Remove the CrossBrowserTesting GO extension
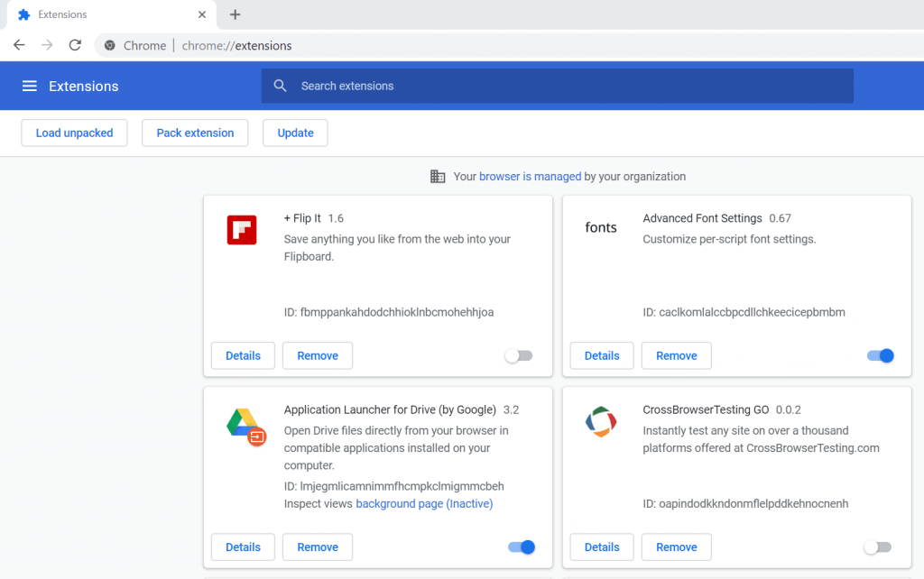Screen dimensions: 924x579 [x=677, y=547]
